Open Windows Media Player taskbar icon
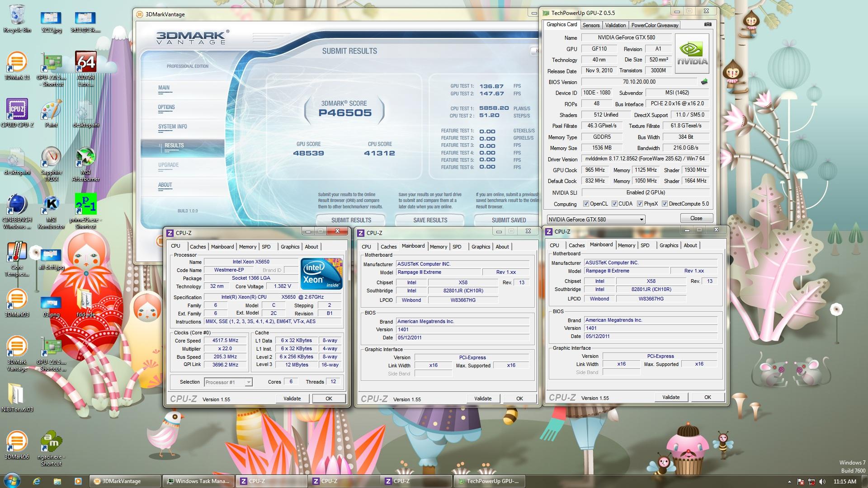The width and height of the screenshot is (868, 488). [78, 481]
